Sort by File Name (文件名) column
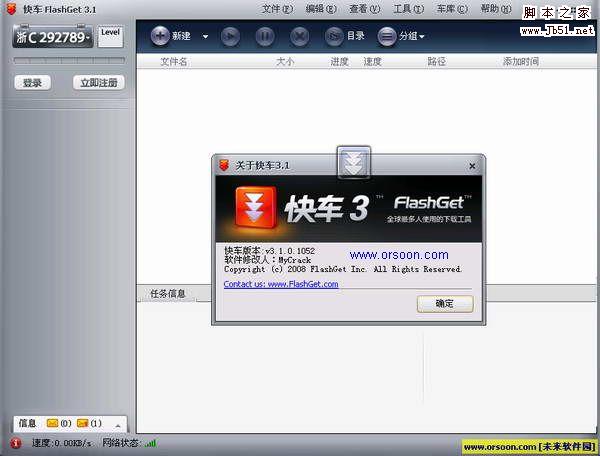This screenshot has height=456, width=600. pyautogui.click(x=173, y=61)
